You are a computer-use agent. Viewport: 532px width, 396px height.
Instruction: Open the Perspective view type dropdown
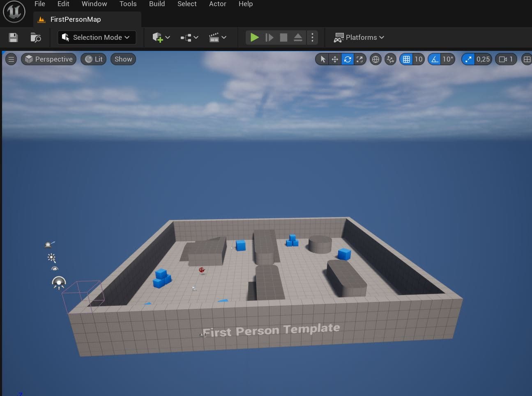(49, 59)
